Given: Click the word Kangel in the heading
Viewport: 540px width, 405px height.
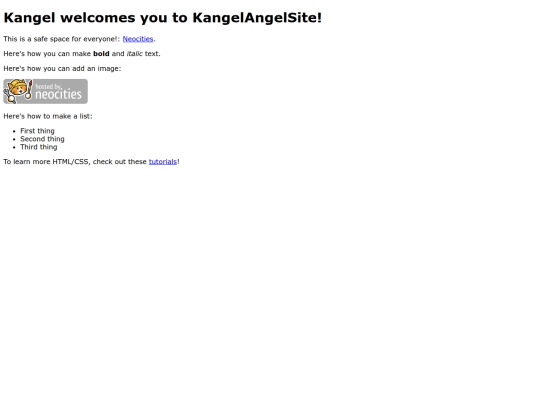Looking at the screenshot, I should [29, 18].
